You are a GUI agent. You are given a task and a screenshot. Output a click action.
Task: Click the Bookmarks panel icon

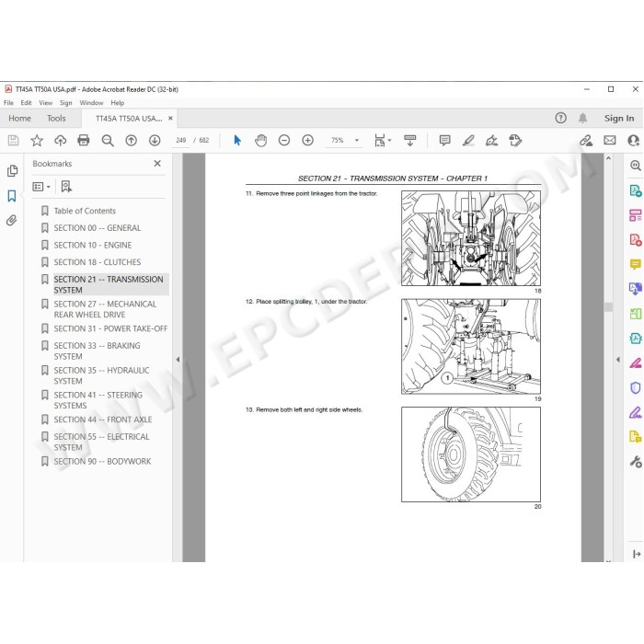coord(12,196)
